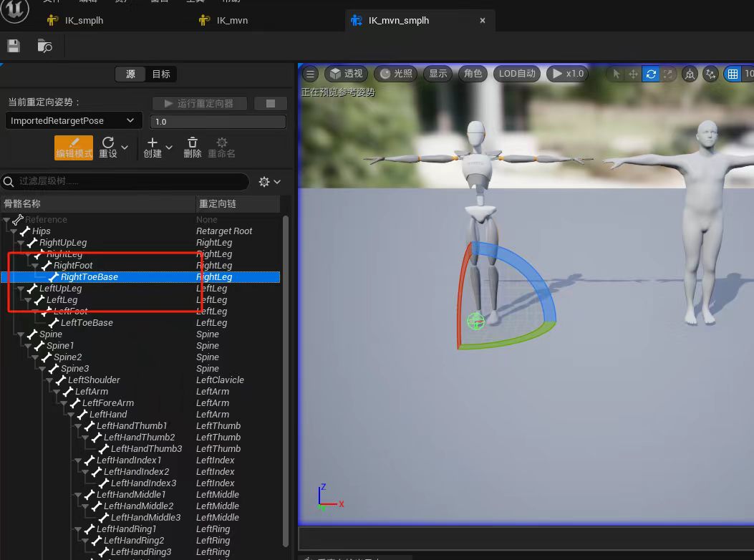Switch to the IK_mvn tab
The image size is (754, 560).
232,20
